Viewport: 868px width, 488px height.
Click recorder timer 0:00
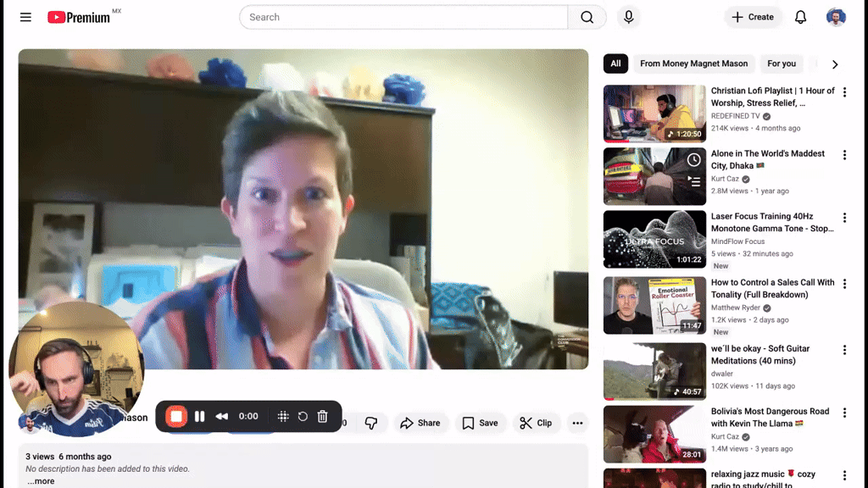248,416
